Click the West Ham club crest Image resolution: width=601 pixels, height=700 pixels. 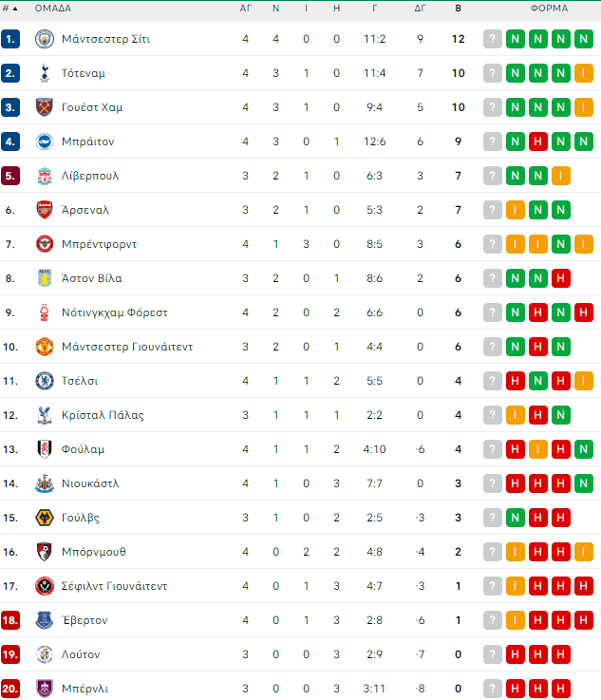coord(44,107)
